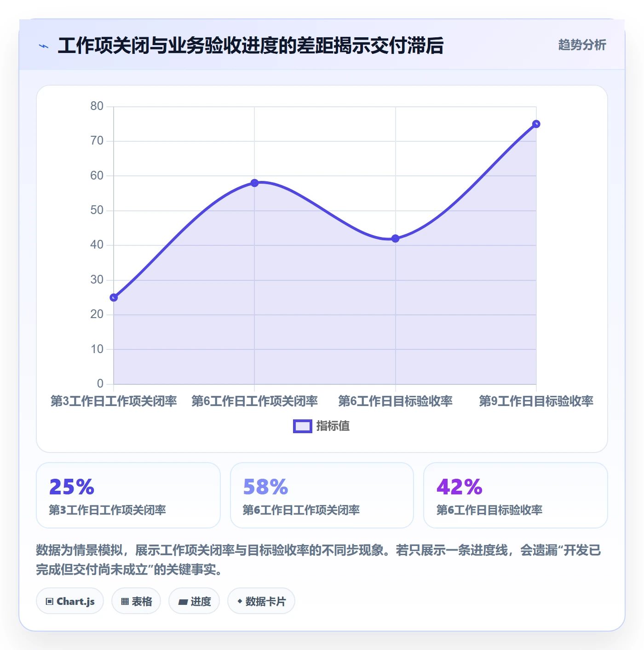Click the bar icon in 进度 chip
Screen dimensions: 644x650
click(x=183, y=602)
